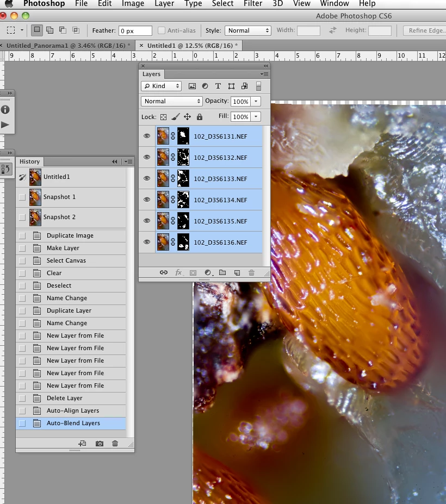Open the layer filter Kind dropdown
Image resolution: width=446 pixels, height=504 pixels.
(x=161, y=86)
